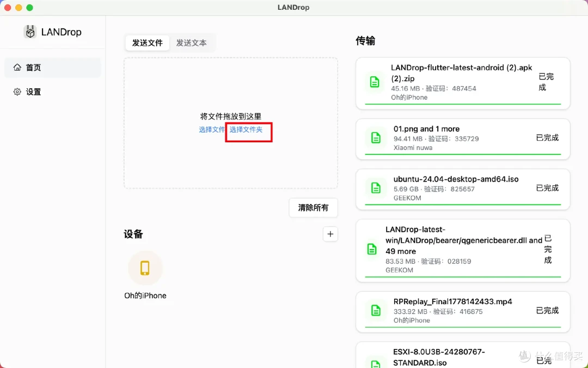
Task: Click the 设备 section heading
Action: [x=133, y=234]
